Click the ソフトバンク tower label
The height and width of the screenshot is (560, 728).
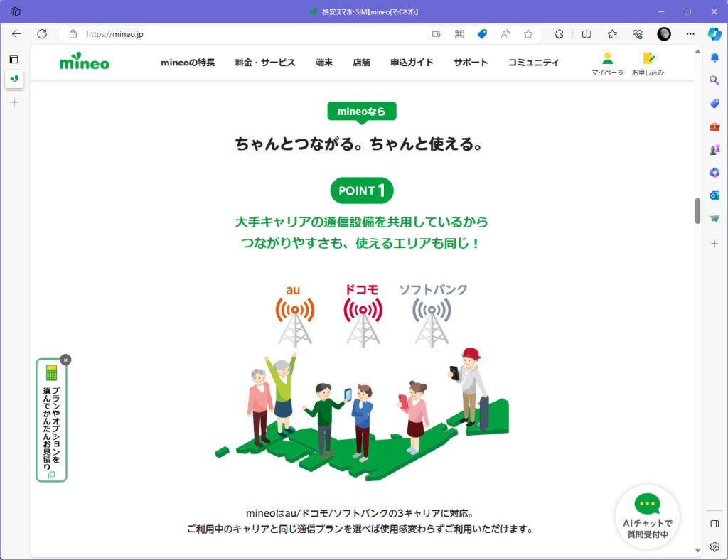pos(433,289)
